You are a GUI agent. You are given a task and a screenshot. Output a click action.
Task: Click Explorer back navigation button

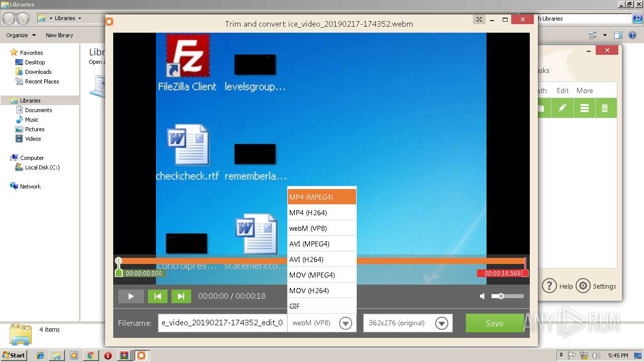(x=9, y=19)
